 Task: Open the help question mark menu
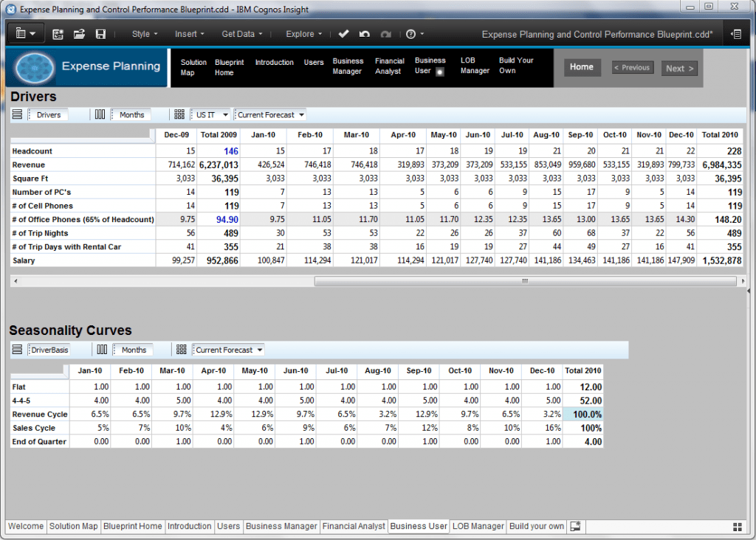pos(410,34)
